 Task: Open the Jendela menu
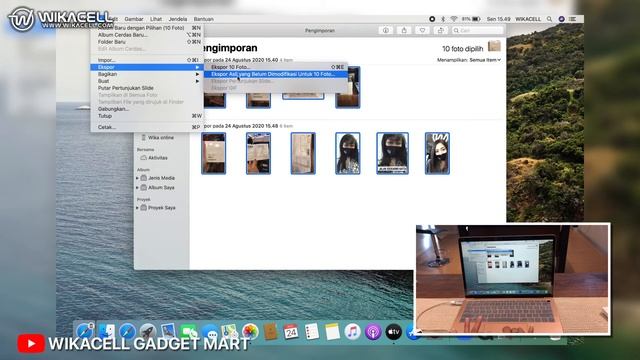(178, 19)
